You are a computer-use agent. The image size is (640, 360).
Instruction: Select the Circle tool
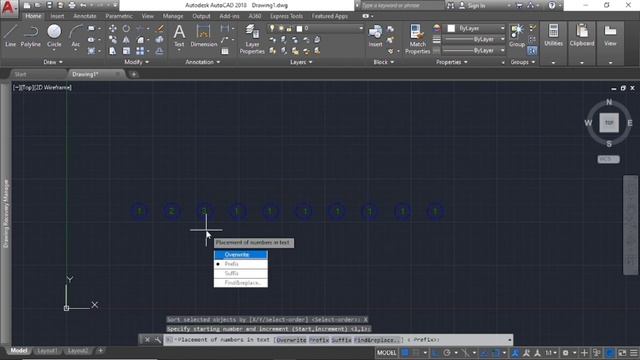click(x=54, y=36)
